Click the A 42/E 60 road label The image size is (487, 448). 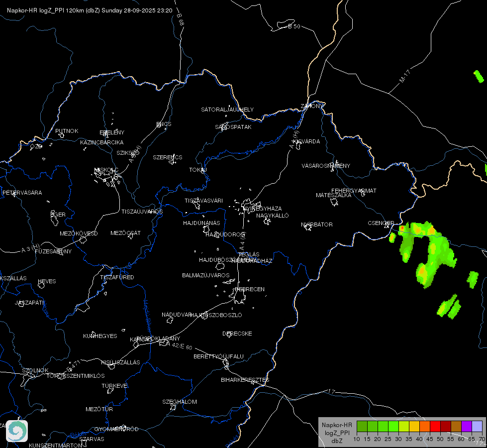click(x=180, y=345)
